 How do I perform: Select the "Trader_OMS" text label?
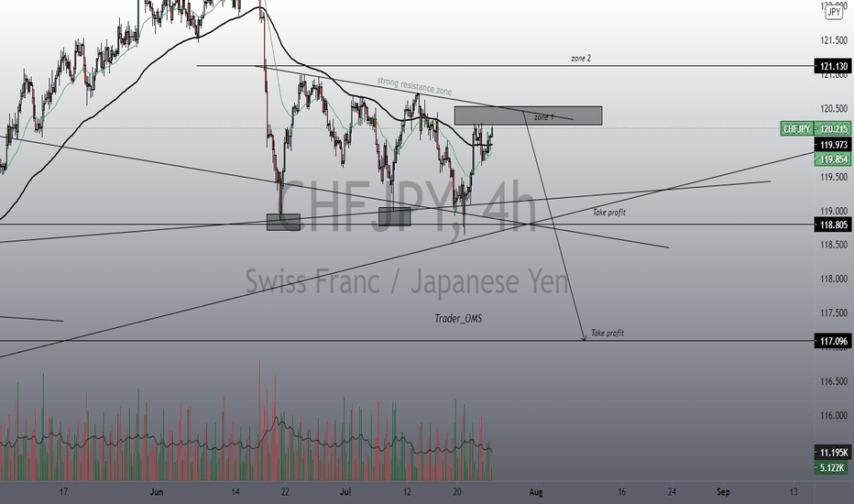[458, 318]
